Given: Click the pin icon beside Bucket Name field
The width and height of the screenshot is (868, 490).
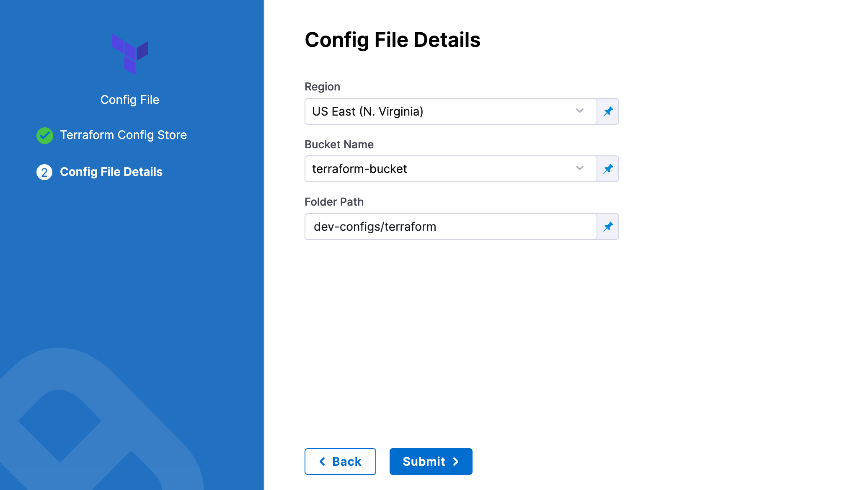Looking at the screenshot, I should 608,169.
